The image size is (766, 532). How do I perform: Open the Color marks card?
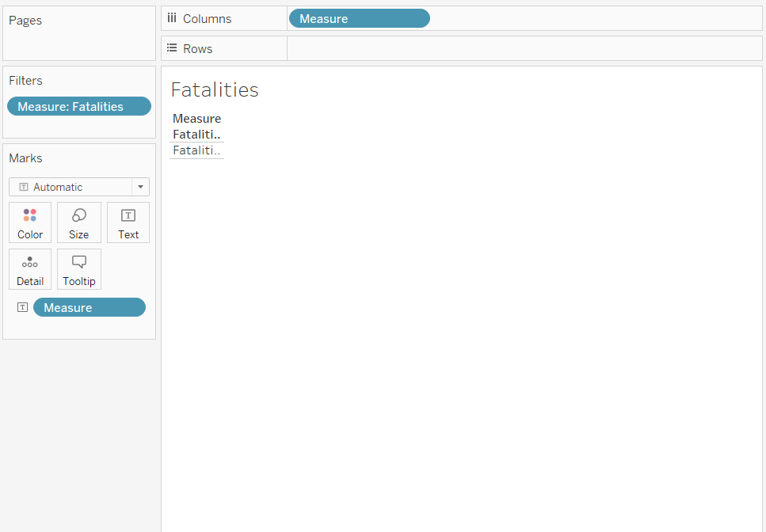click(x=30, y=222)
